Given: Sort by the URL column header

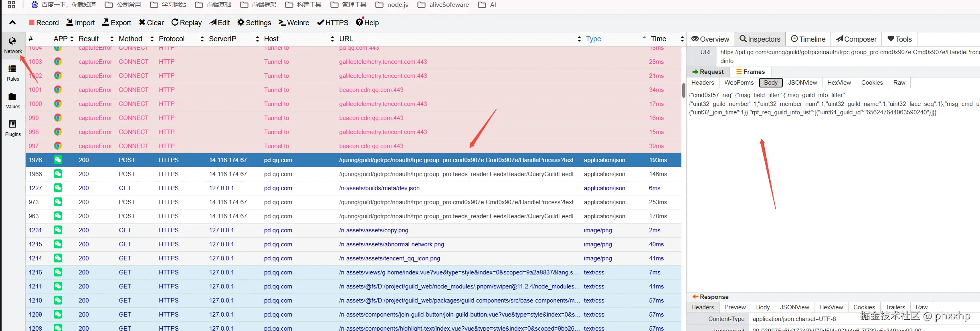Looking at the screenshot, I should pyautogui.click(x=460, y=39).
